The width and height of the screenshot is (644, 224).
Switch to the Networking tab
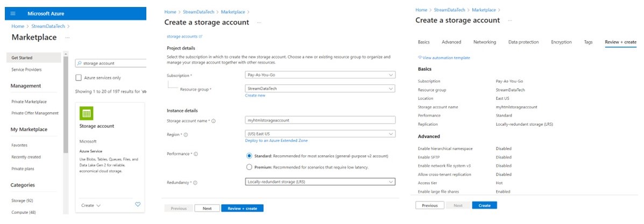485,42
